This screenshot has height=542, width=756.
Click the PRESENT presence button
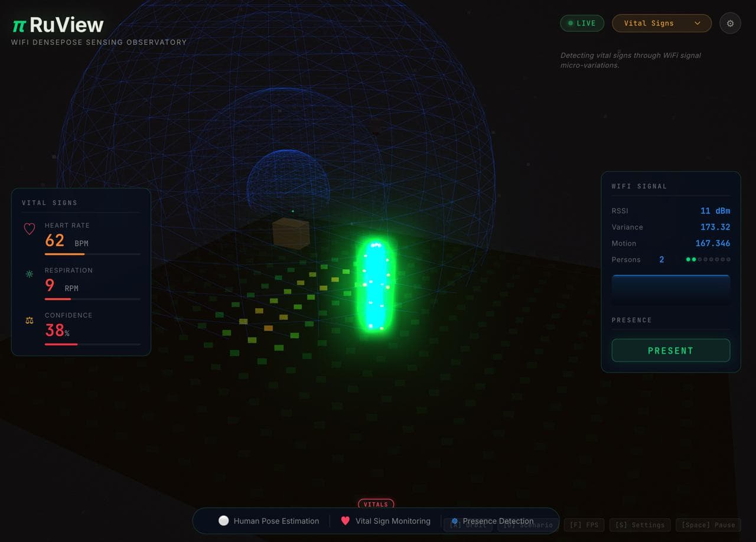click(x=671, y=350)
